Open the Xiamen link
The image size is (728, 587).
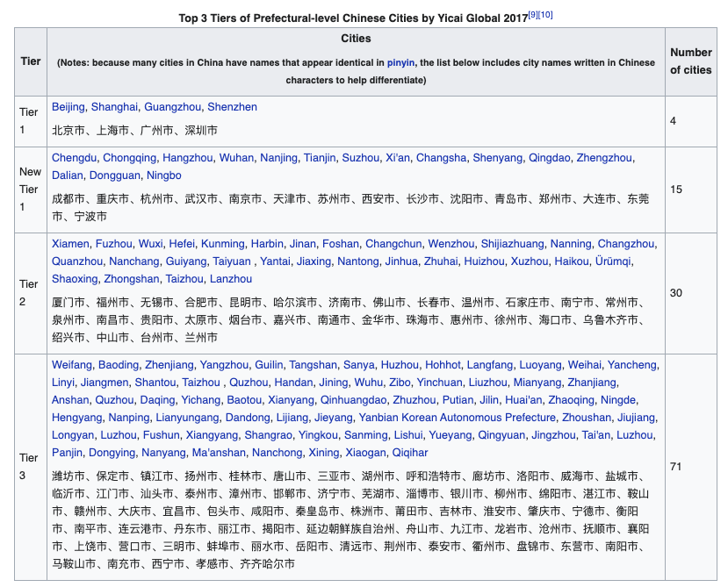pyautogui.click(x=70, y=244)
